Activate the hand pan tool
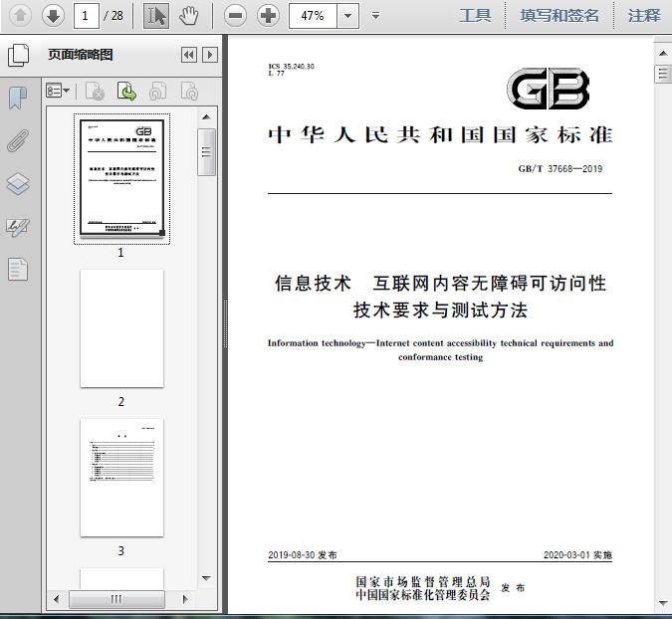Image resolution: width=672 pixels, height=619 pixels. click(x=188, y=16)
